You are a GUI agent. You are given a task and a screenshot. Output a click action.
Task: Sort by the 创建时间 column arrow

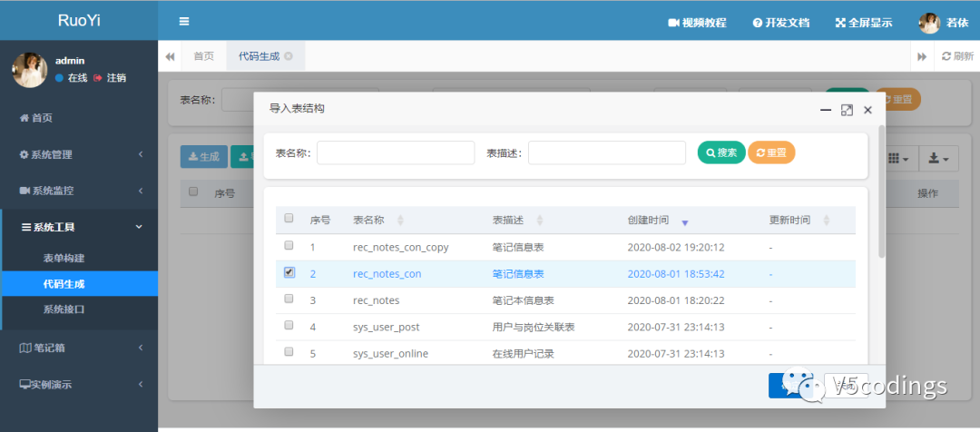pos(685,222)
